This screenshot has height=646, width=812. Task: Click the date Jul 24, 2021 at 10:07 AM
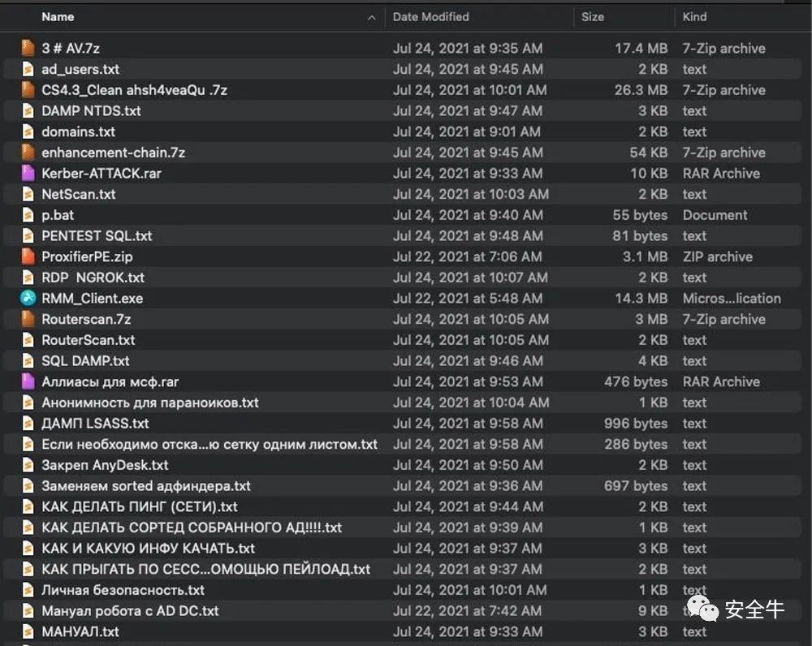pos(470,278)
